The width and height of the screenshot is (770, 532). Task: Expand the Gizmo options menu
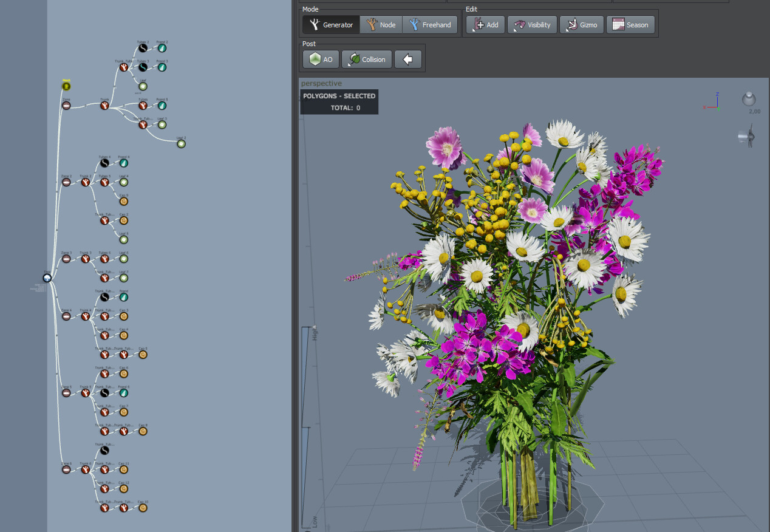coord(581,25)
